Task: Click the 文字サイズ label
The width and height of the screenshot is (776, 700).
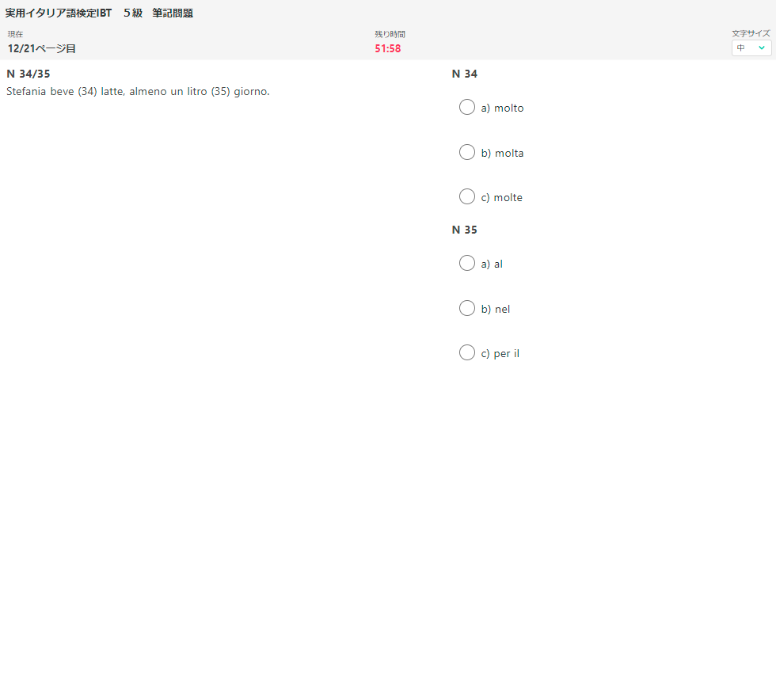Action: [x=751, y=34]
